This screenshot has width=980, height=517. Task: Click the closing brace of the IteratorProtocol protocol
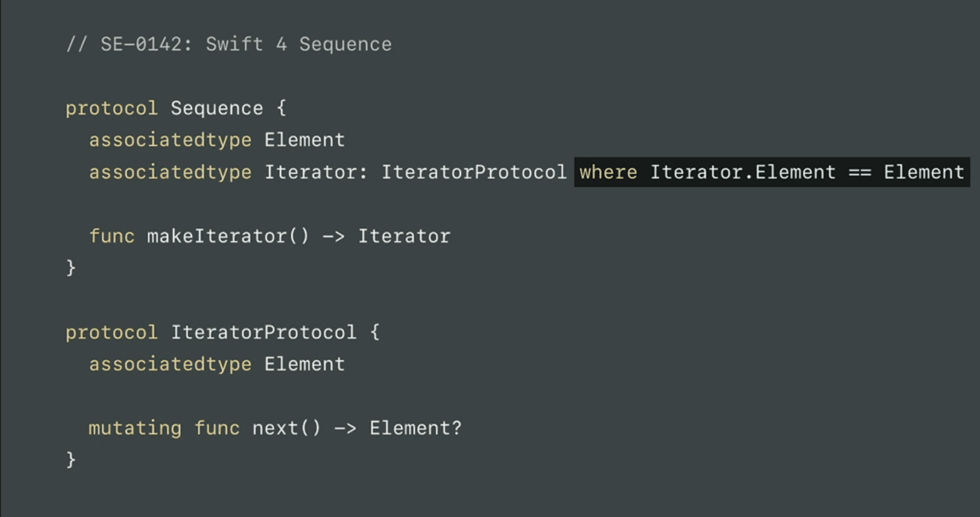71,459
